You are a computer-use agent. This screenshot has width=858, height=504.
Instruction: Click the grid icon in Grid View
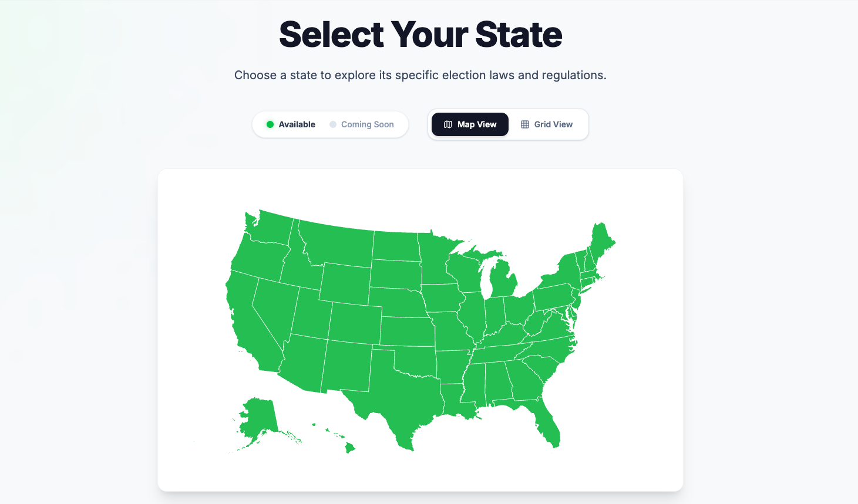click(x=525, y=124)
